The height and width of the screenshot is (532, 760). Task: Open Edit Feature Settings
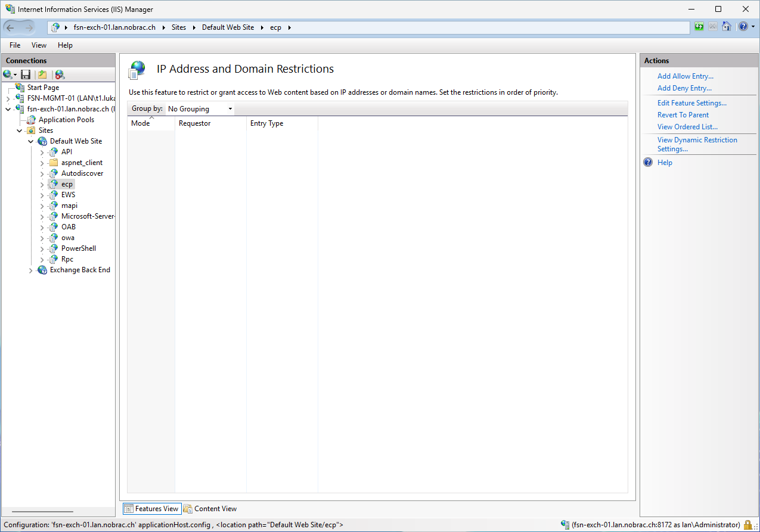coord(692,103)
